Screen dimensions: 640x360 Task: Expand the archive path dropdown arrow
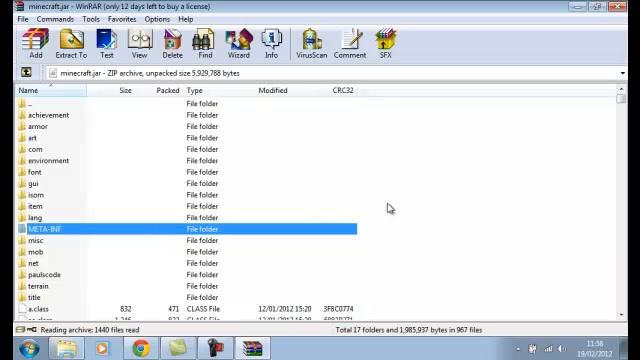[622, 73]
